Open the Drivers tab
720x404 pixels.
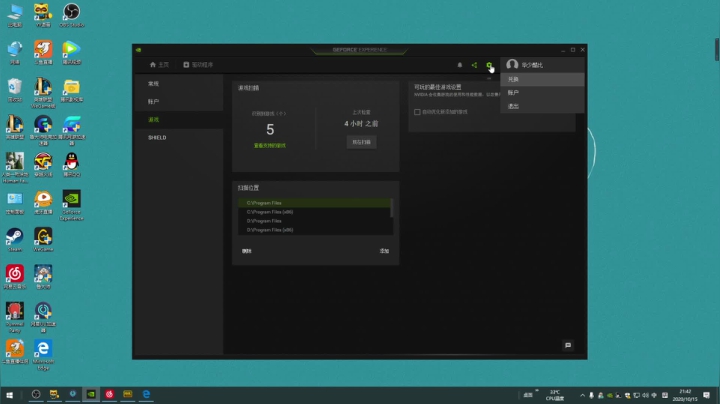click(198, 65)
